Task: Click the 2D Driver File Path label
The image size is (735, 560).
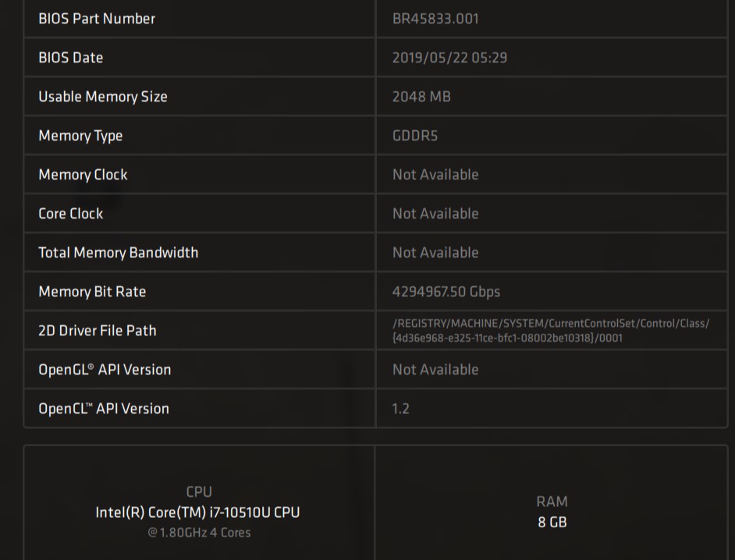Action: [x=98, y=331]
